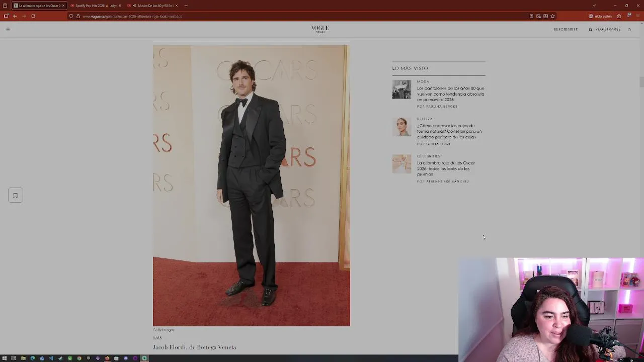Read article 'Los pantalones de los años 80'

(x=450, y=94)
